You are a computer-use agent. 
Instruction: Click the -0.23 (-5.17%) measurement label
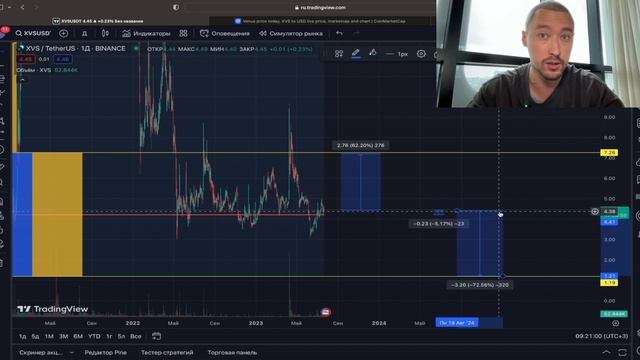438,224
